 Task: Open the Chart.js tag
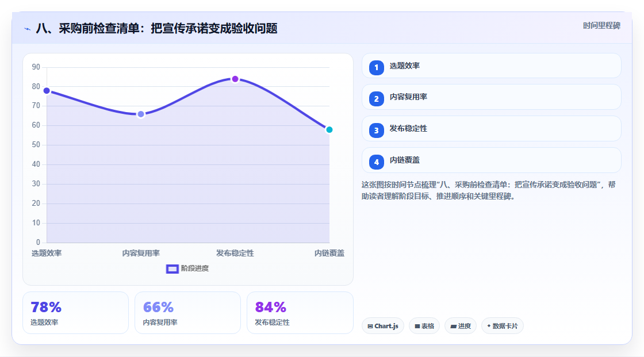(383, 326)
